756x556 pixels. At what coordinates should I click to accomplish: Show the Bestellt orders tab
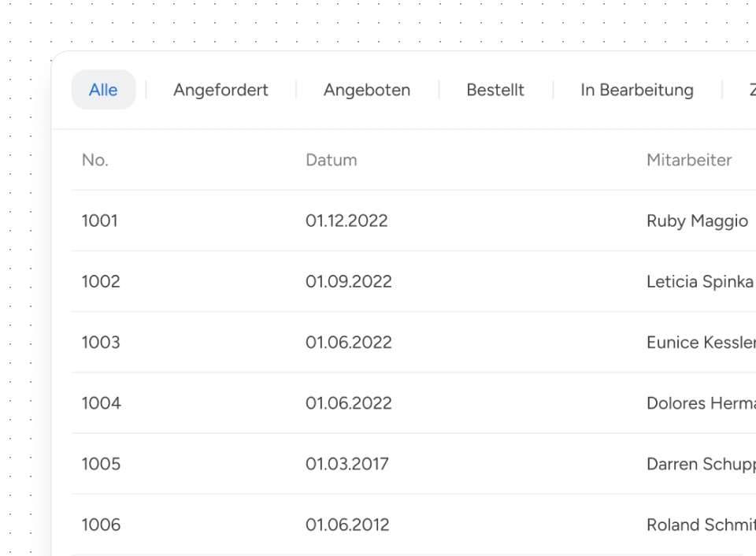click(x=495, y=90)
